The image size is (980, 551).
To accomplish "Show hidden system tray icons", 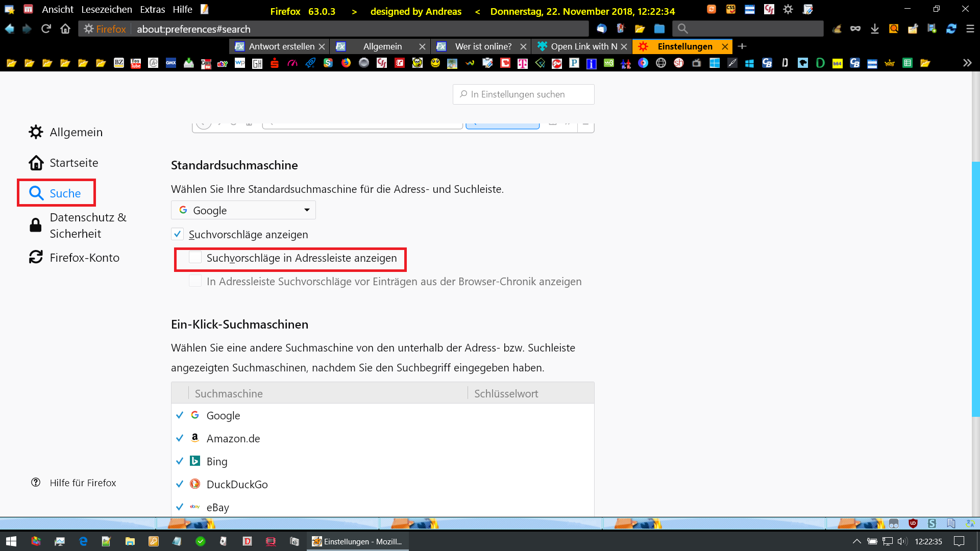I will (856, 541).
